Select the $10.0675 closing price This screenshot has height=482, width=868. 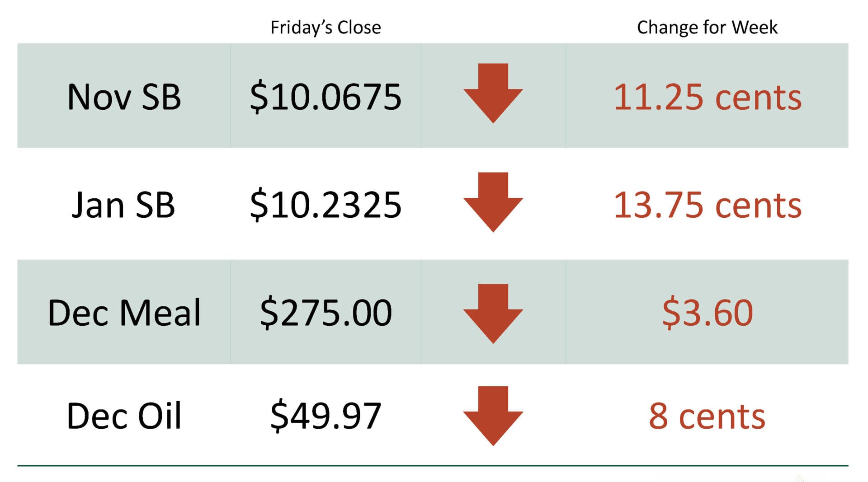325,97
